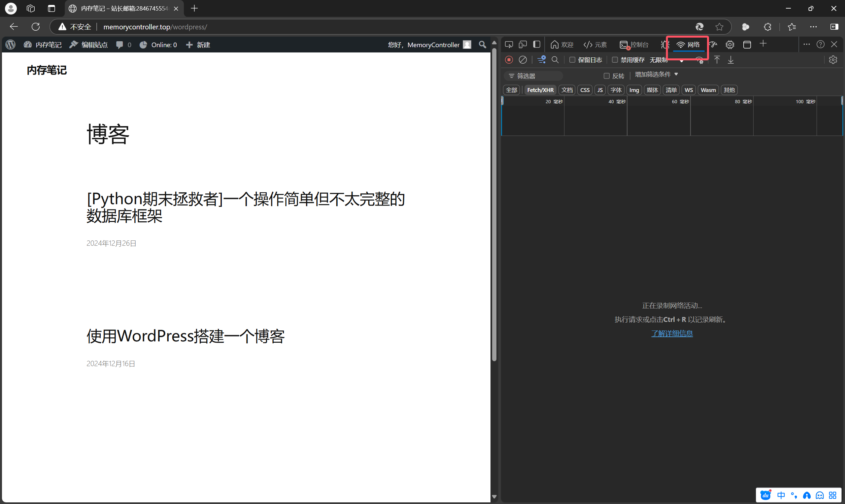Viewport: 845px width, 504px height.
Task: Open the Application panel icon tab
Action: point(747,45)
